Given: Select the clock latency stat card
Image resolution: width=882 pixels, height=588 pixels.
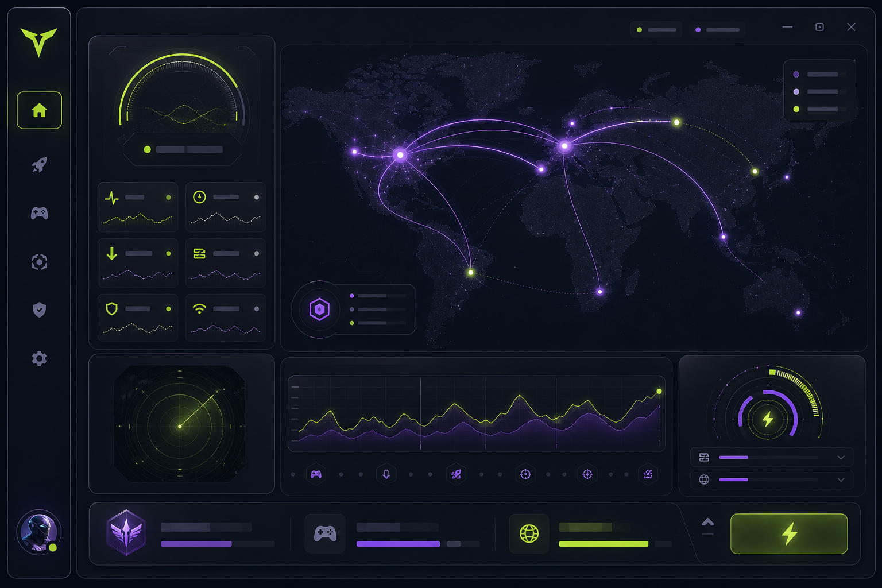Looking at the screenshot, I should [226, 207].
